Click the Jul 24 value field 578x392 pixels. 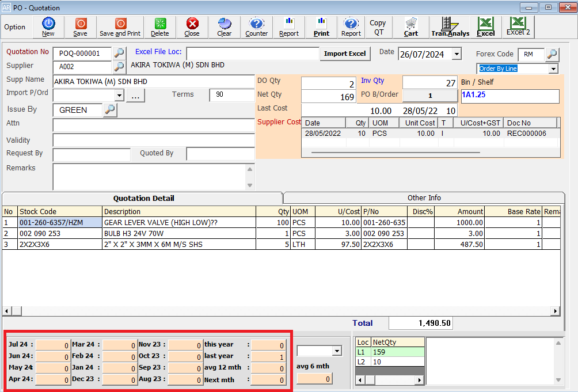coord(53,345)
